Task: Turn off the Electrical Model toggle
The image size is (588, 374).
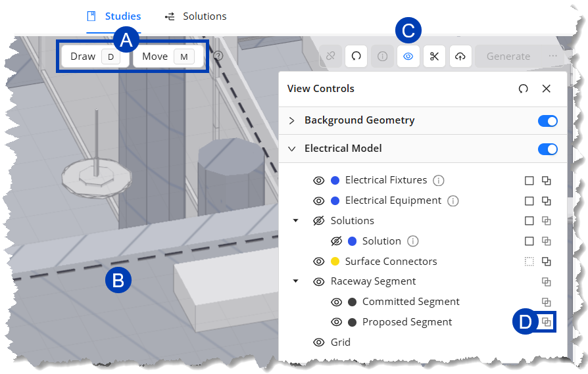Action: point(547,149)
